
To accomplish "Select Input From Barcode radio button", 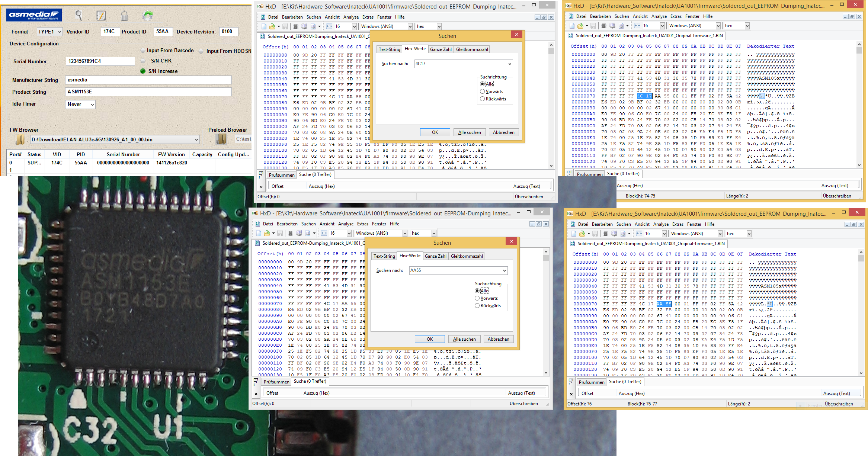I will point(143,51).
